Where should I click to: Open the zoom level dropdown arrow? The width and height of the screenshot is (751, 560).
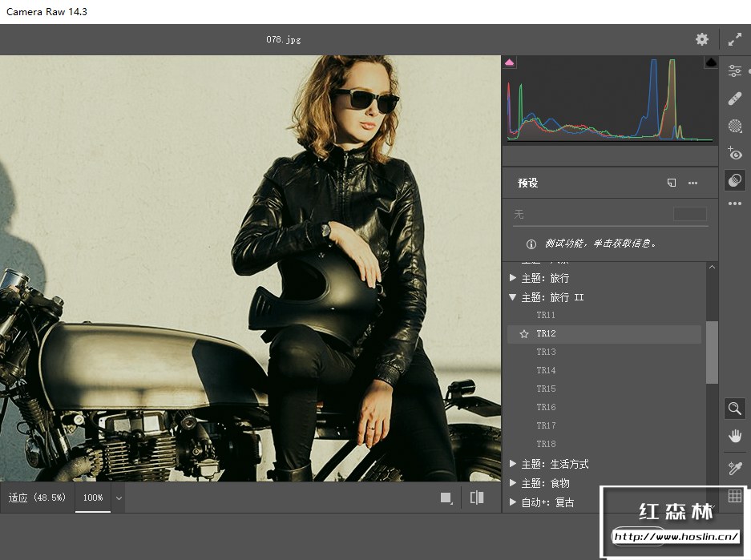pos(119,498)
